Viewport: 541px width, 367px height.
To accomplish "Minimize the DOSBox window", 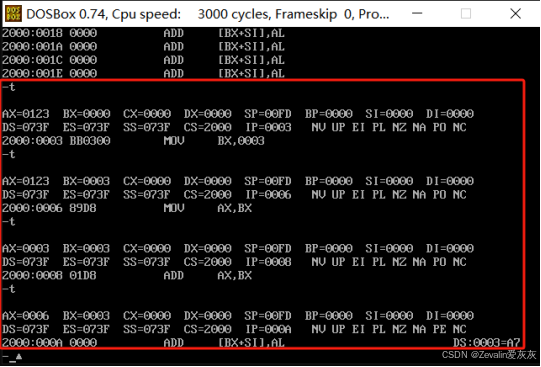I will [417, 13].
